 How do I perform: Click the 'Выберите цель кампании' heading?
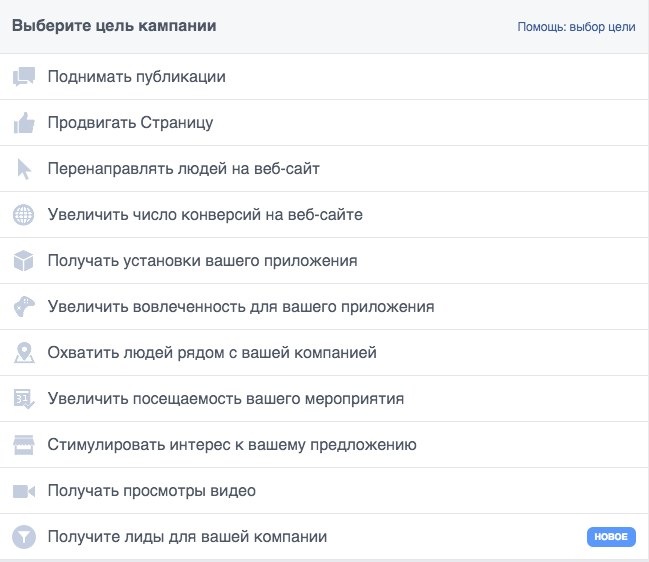pyautogui.click(x=114, y=26)
